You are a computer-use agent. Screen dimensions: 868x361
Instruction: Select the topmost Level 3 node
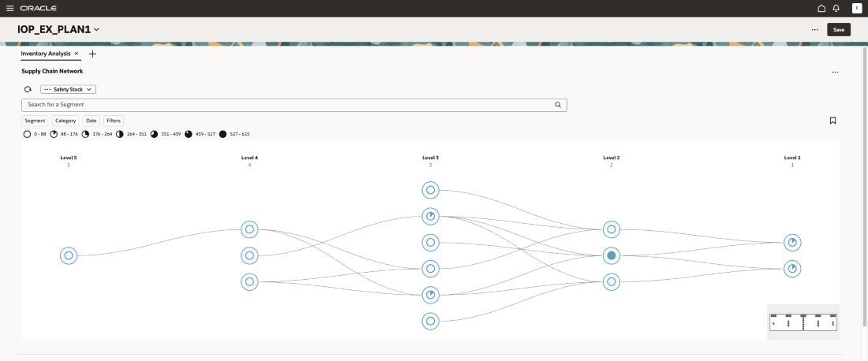431,190
